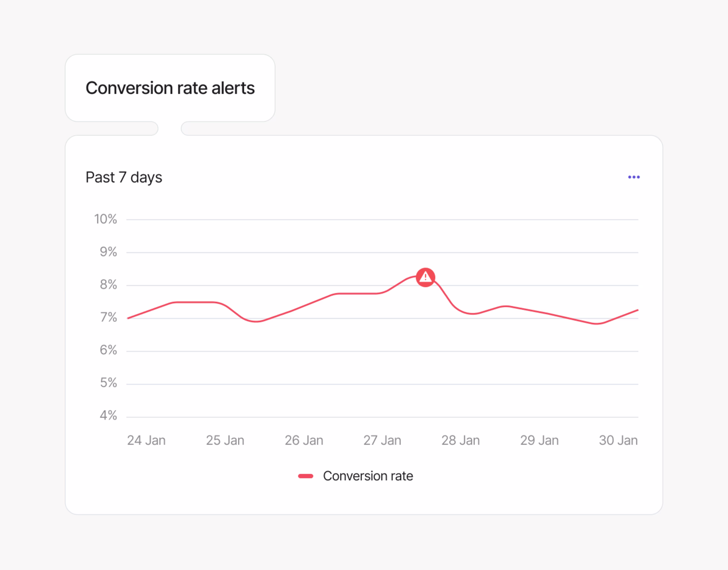Click the 24 Jan axis label
Screen dimensions: 728x570
point(146,441)
